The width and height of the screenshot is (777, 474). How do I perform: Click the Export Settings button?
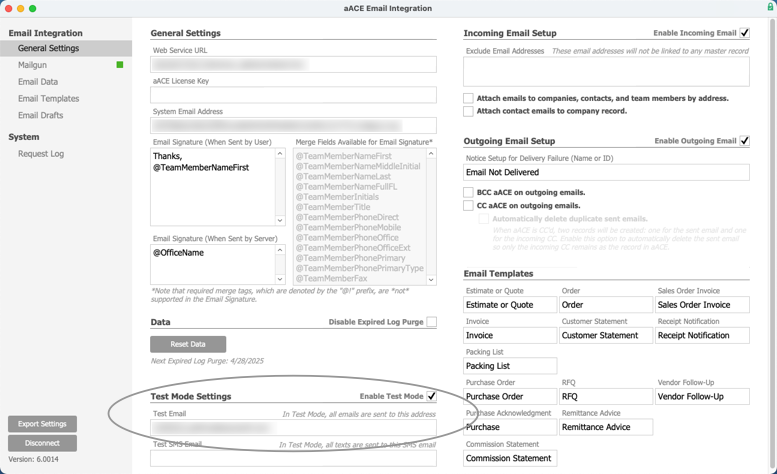point(42,424)
